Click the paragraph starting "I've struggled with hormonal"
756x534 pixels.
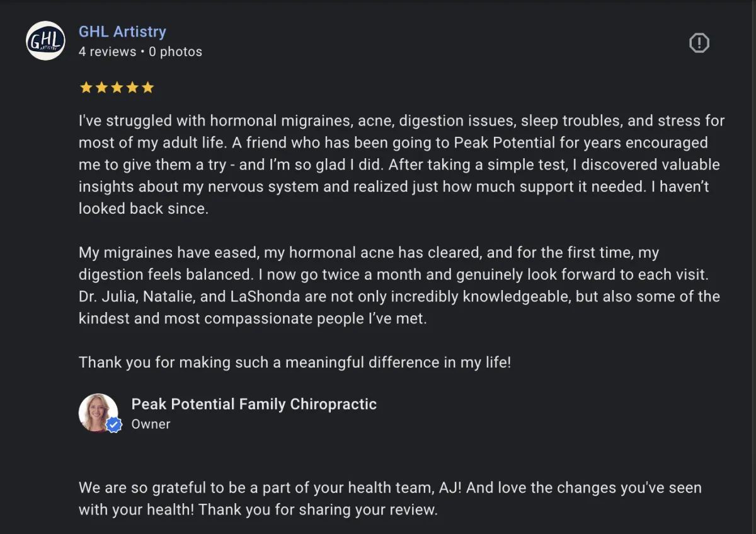(402, 165)
